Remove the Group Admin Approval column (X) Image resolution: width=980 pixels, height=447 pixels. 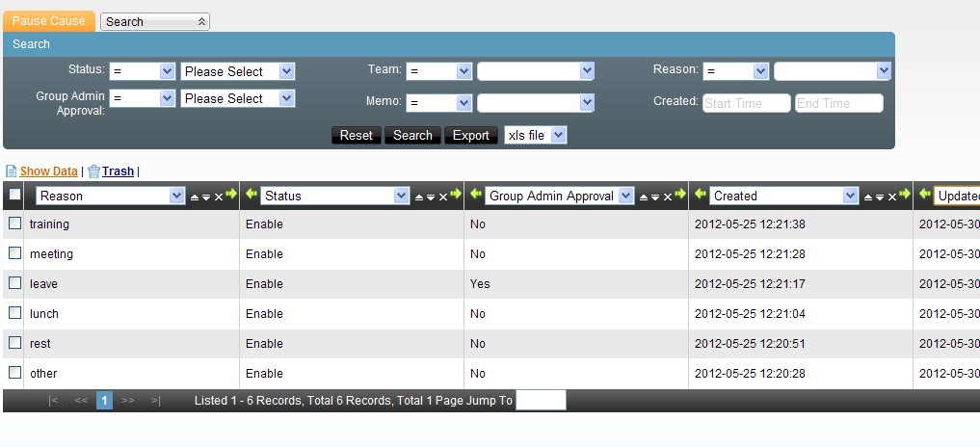(x=668, y=197)
